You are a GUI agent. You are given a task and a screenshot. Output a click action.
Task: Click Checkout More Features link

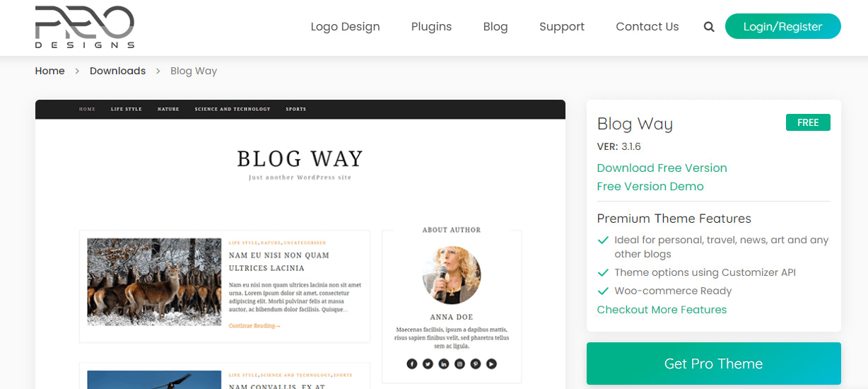662,309
